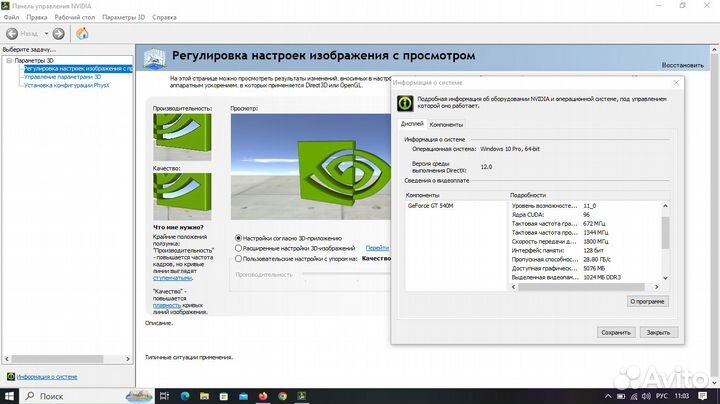This screenshot has width=720, height=404.
Task: Show hidden tray icons chevron
Action: (608, 396)
